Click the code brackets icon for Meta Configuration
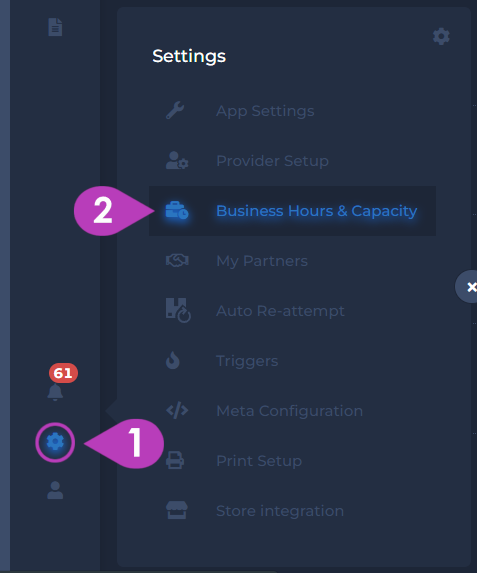Image resolution: width=477 pixels, height=573 pixels. point(177,410)
